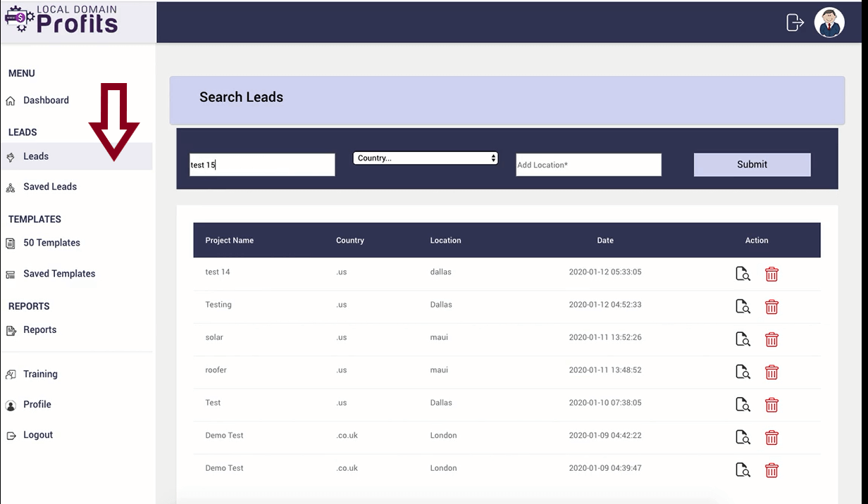Click the Search Leads heading
This screenshot has width=868, height=504.
pyautogui.click(x=241, y=97)
